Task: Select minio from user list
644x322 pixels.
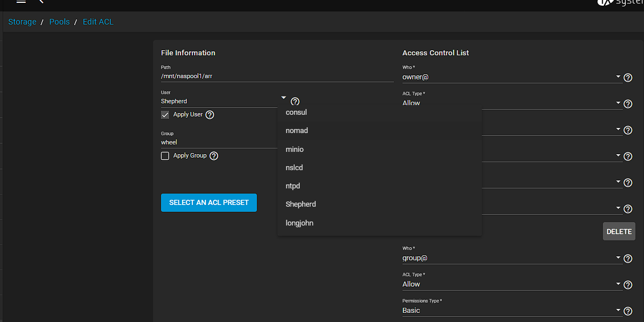Action: [380, 150]
